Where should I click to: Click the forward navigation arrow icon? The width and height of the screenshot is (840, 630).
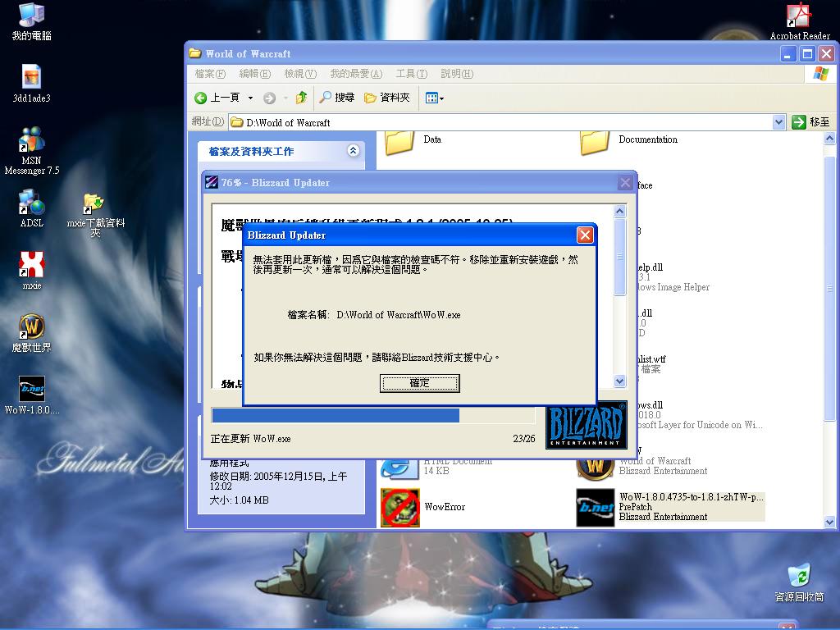coord(269,98)
